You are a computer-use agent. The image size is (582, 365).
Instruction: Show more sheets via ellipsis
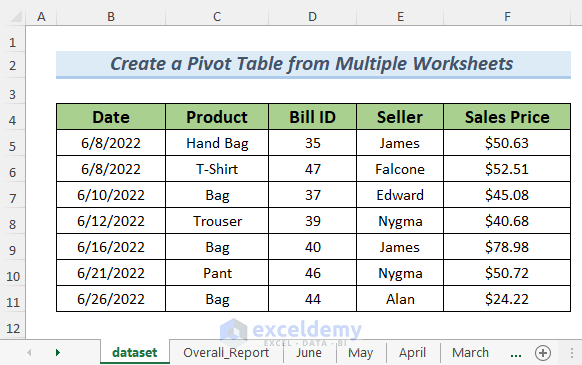(x=516, y=353)
